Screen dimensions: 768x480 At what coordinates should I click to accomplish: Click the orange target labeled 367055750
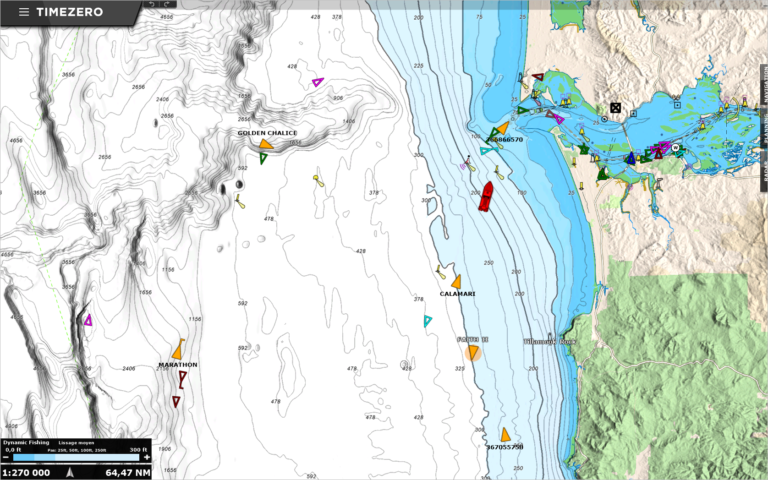pos(505,434)
